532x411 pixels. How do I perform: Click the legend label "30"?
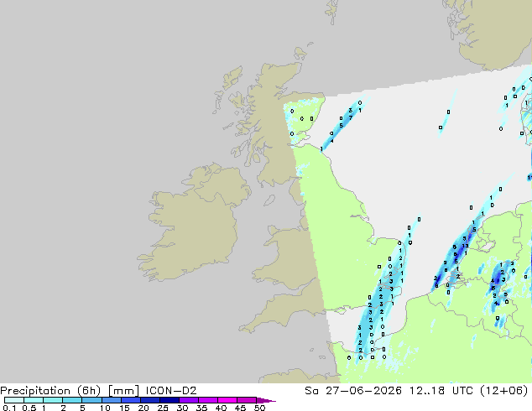pyautogui.click(x=182, y=408)
